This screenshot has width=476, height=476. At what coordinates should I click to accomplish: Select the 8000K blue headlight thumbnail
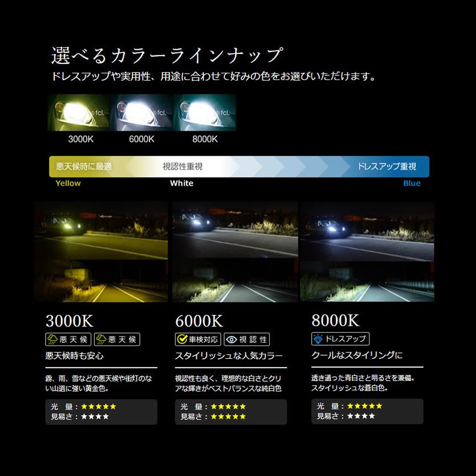tap(205, 112)
